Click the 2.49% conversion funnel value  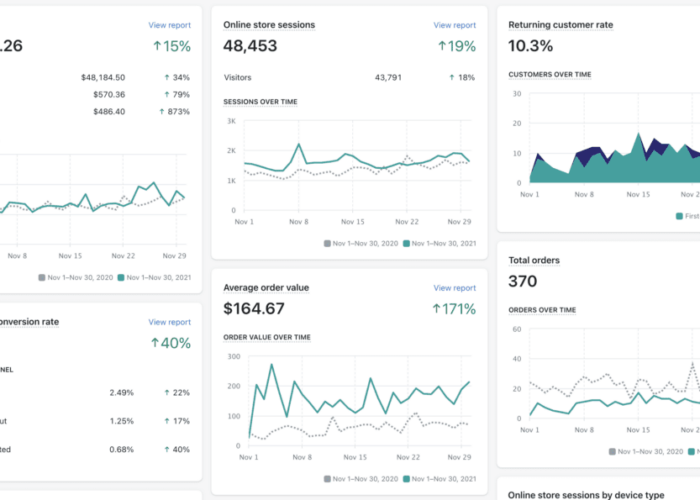point(121,393)
